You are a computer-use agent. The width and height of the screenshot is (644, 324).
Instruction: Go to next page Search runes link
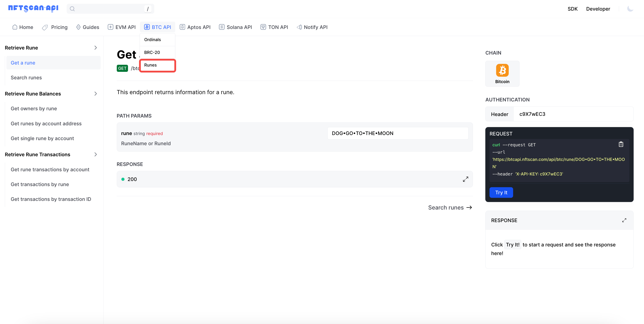pyautogui.click(x=450, y=208)
